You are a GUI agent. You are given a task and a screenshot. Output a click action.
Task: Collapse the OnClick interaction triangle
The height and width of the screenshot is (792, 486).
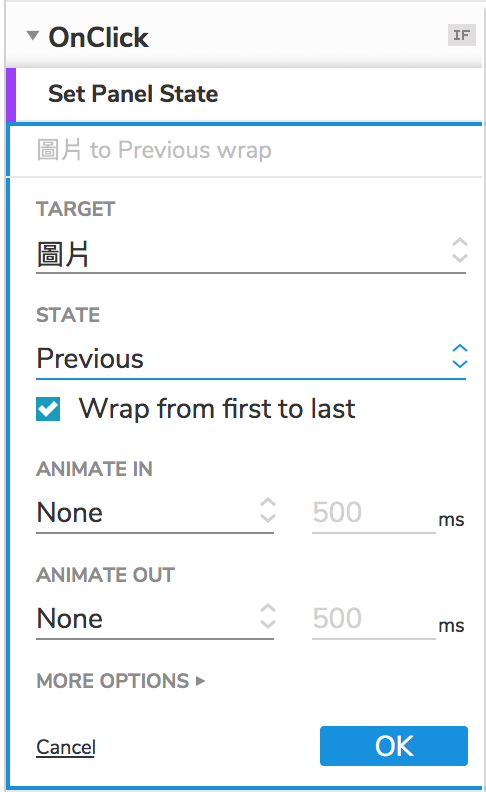point(33,36)
